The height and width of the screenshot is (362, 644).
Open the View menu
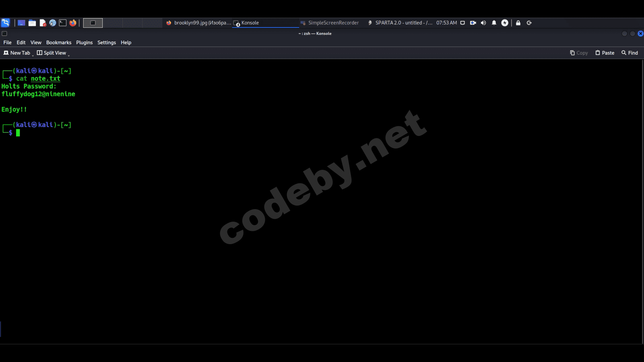(36, 43)
